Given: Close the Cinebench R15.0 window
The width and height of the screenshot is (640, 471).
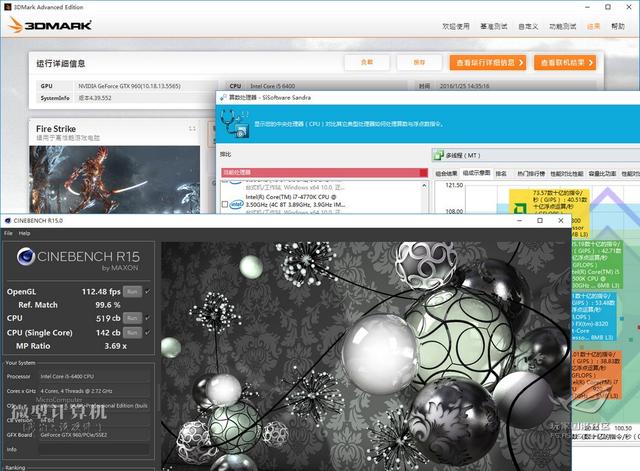Looking at the screenshot, I should click(x=561, y=220).
